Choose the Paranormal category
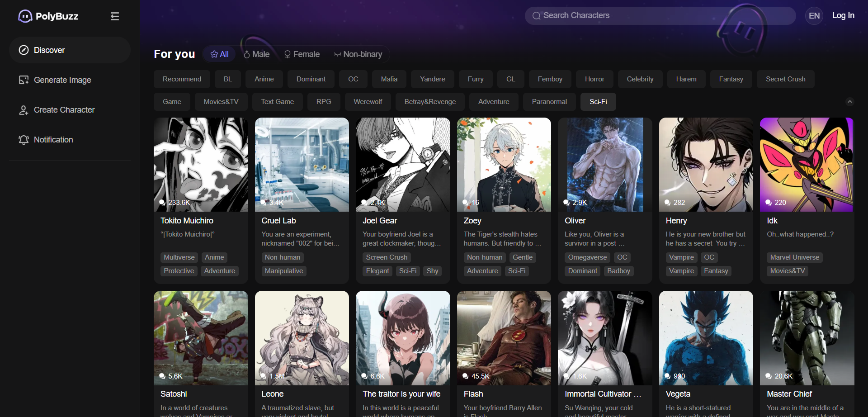 point(549,102)
